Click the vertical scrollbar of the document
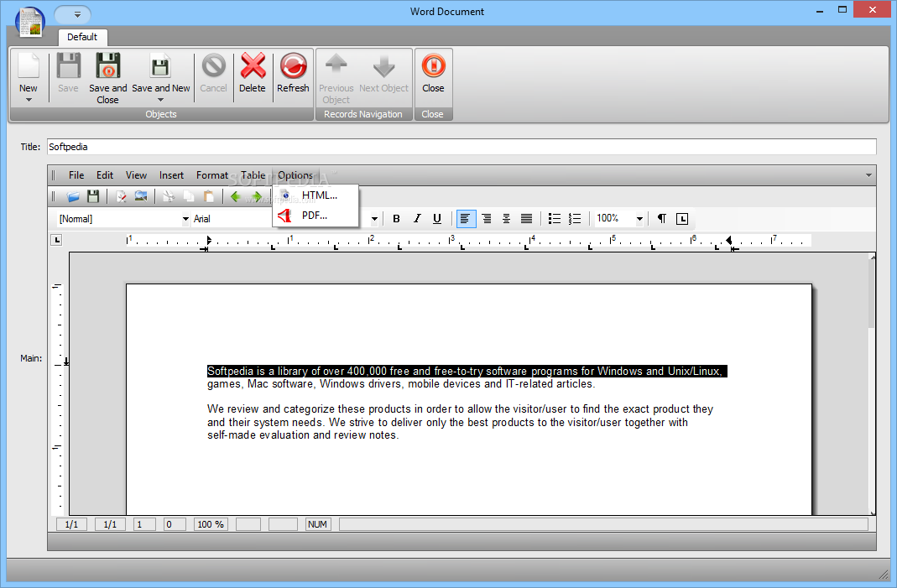897x588 pixels. pos(872,384)
